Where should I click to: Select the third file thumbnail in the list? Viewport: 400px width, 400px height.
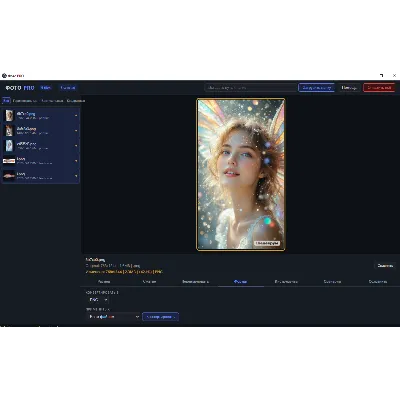tap(9, 146)
